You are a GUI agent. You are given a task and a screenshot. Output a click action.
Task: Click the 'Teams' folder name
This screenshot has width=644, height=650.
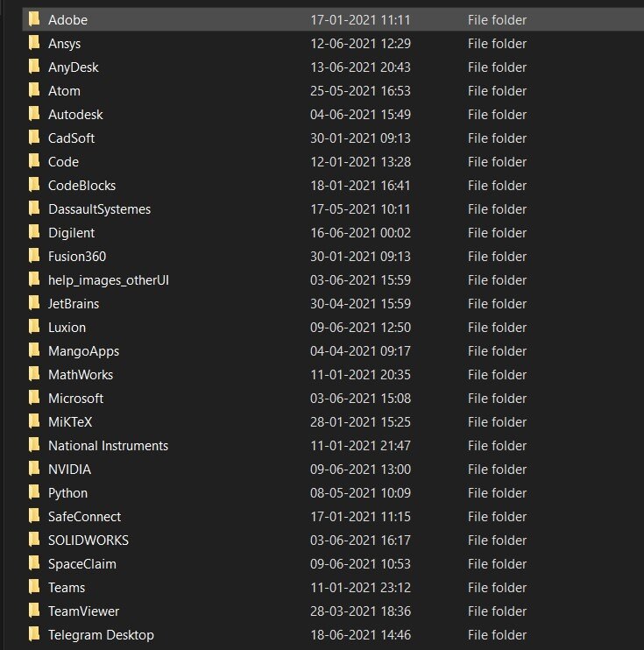coord(67,588)
